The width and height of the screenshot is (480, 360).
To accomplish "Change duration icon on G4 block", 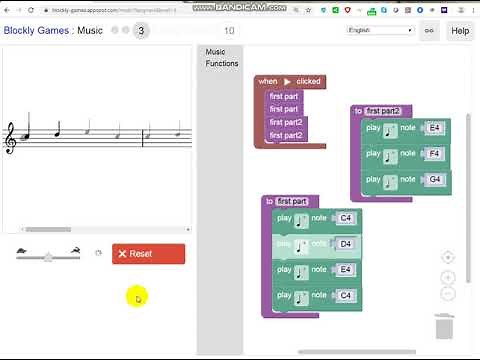I will 390,182.
